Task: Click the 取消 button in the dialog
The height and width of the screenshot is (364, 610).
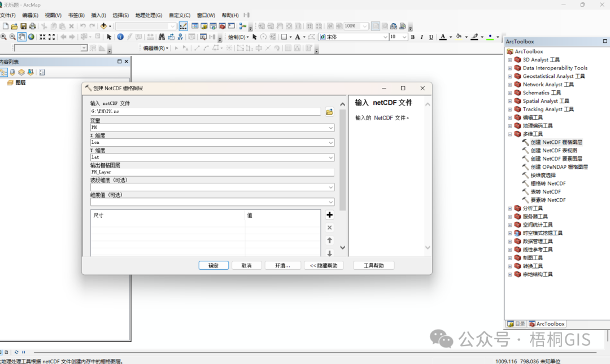Action: (x=246, y=266)
